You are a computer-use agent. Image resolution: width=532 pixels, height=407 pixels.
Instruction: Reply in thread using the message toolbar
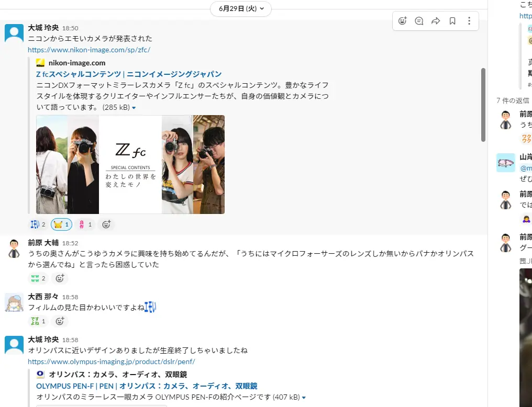[x=419, y=21]
